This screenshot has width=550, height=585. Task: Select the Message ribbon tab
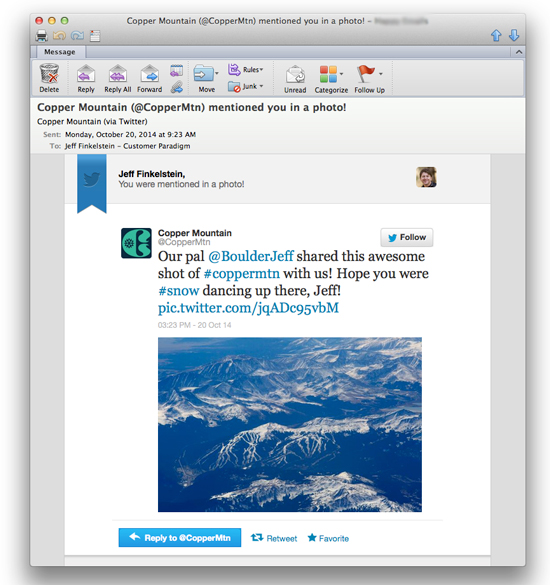coord(60,52)
